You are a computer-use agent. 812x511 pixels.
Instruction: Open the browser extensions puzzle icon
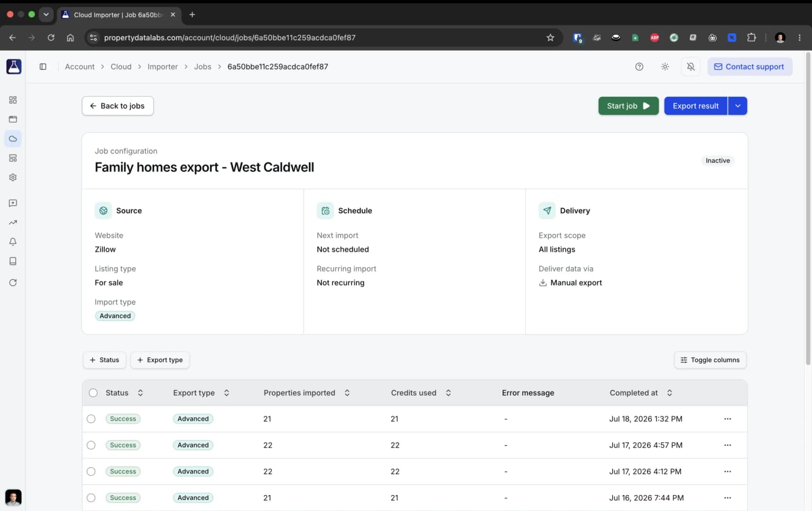751,38
